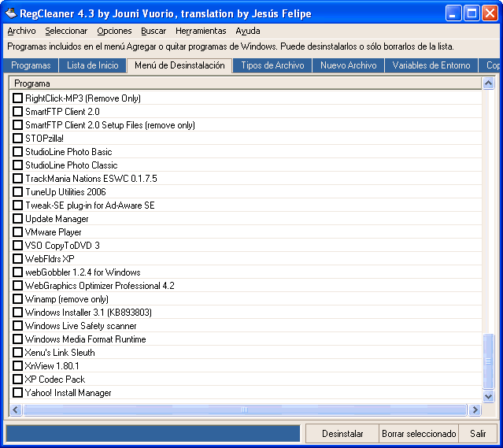This screenshot has width=503, height=448.
Task: Open the Seleccionar menu
Action: point(66,31)
